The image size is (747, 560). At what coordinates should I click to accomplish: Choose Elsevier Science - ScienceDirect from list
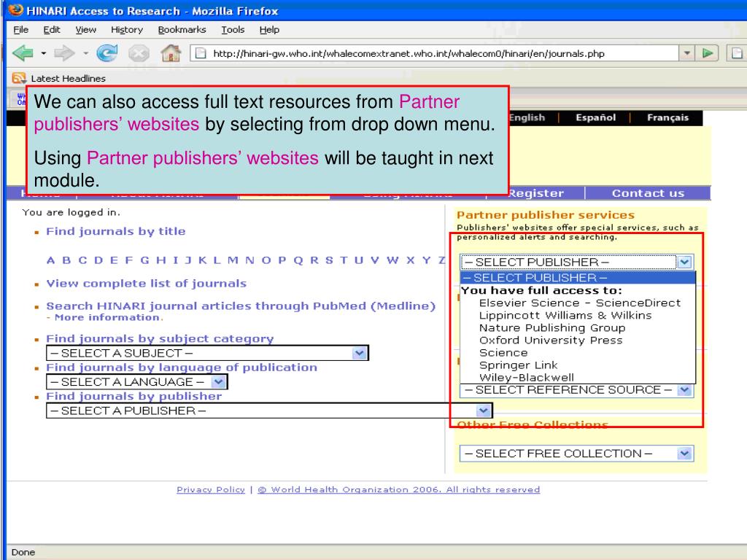pyautogui.click(x=580, y=303)
